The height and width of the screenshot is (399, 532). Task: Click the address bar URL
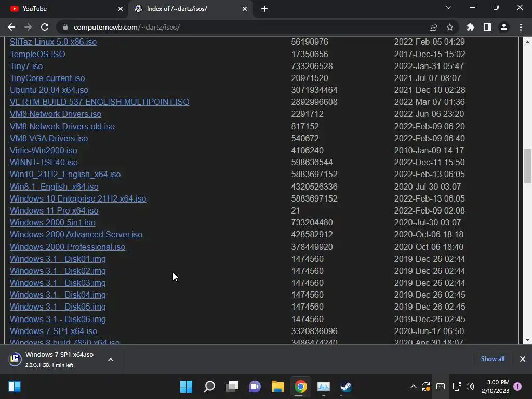tap(127, 27)
